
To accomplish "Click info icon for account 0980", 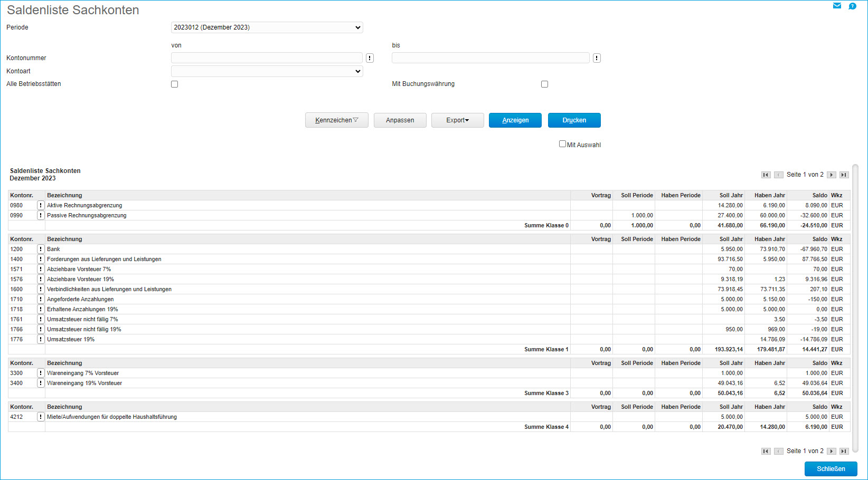I will pyautogui.click(x=41, y=205).
